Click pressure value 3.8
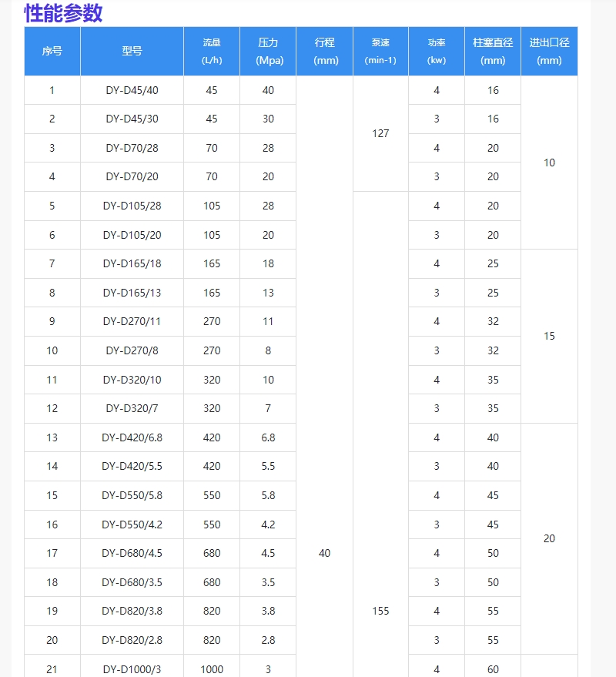This screenshot has width=616, height=677. tap(268, 611)
